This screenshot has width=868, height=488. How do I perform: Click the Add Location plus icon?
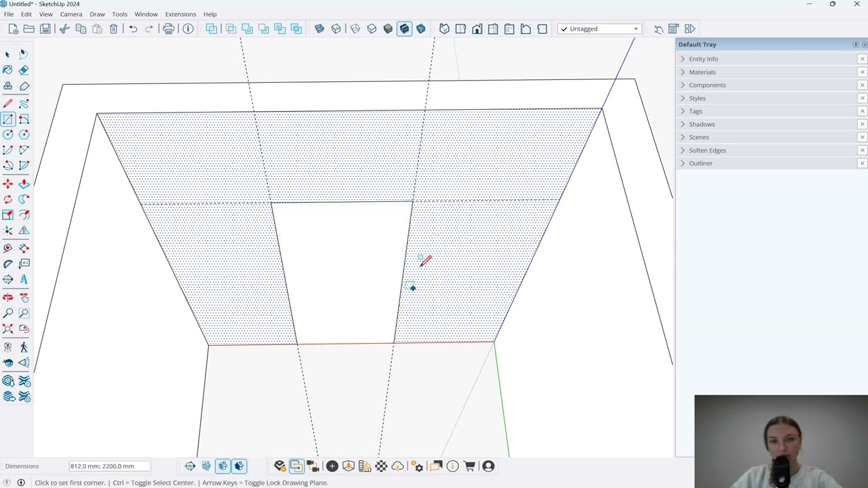(x=332, y=466)
